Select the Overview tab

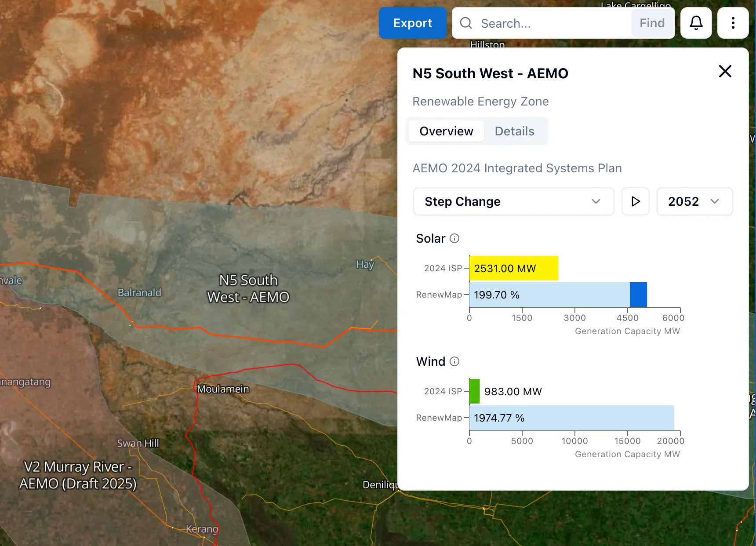[x=446, y=131]
